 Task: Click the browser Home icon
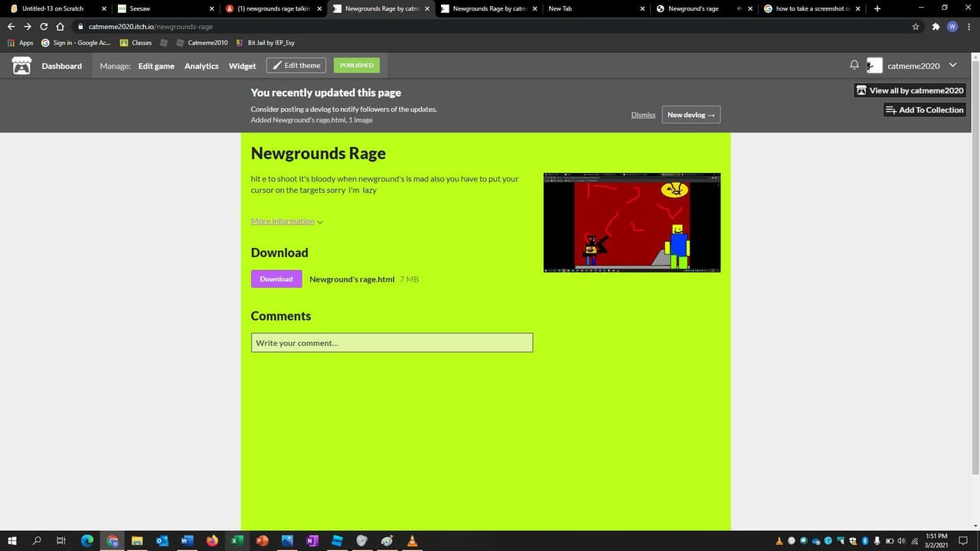[60, 26]
